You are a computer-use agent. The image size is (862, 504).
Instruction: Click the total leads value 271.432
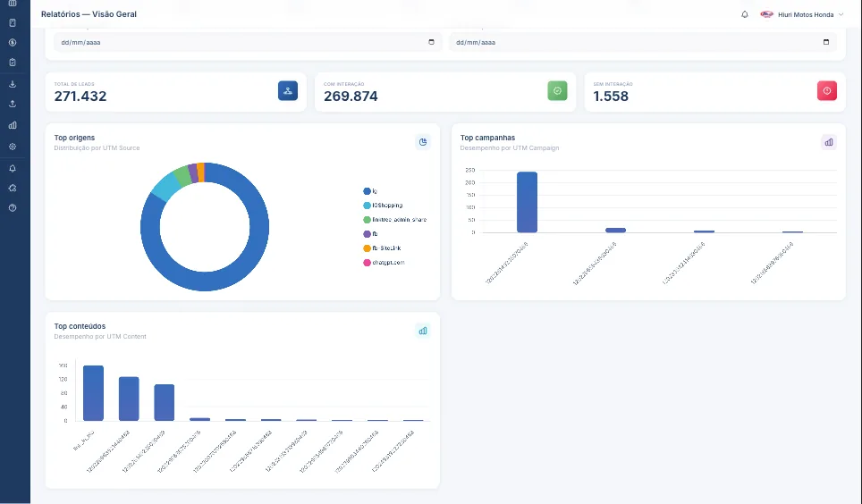pyautogui.click(x=80, y=97)
